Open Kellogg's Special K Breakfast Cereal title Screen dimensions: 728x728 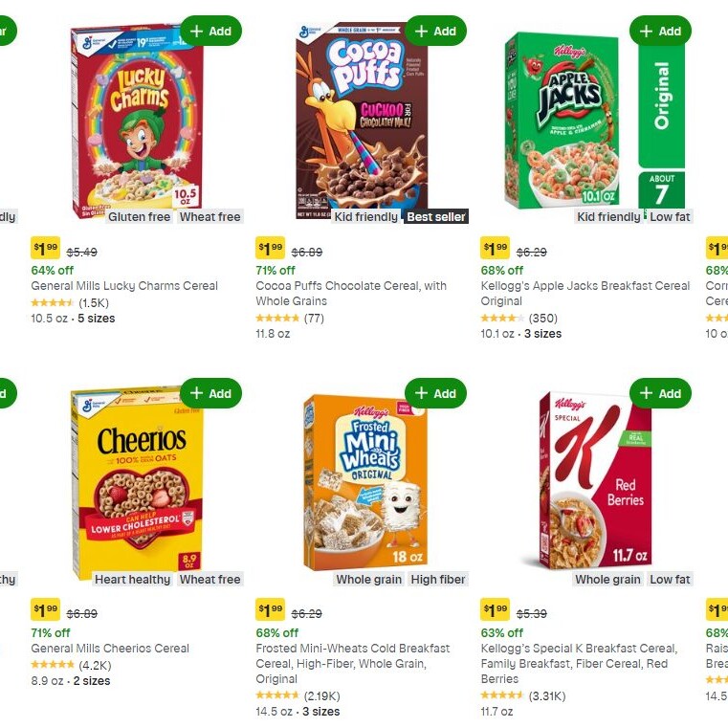click(x=578, y=649)
